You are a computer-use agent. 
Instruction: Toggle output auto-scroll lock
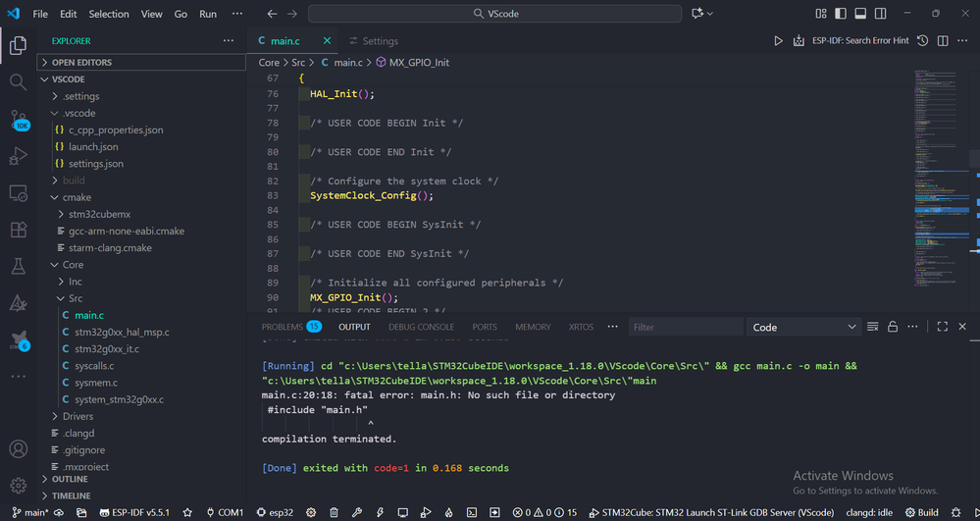click(x=893, y=327)
